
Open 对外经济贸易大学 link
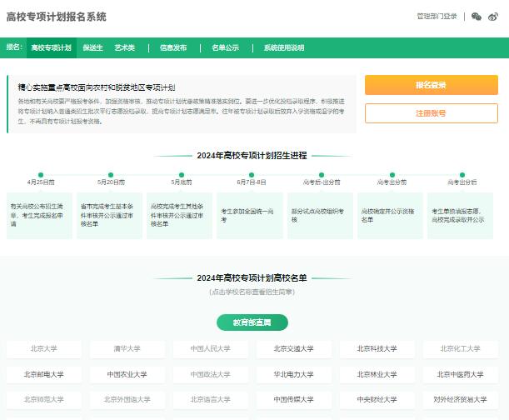coord(461,399)
